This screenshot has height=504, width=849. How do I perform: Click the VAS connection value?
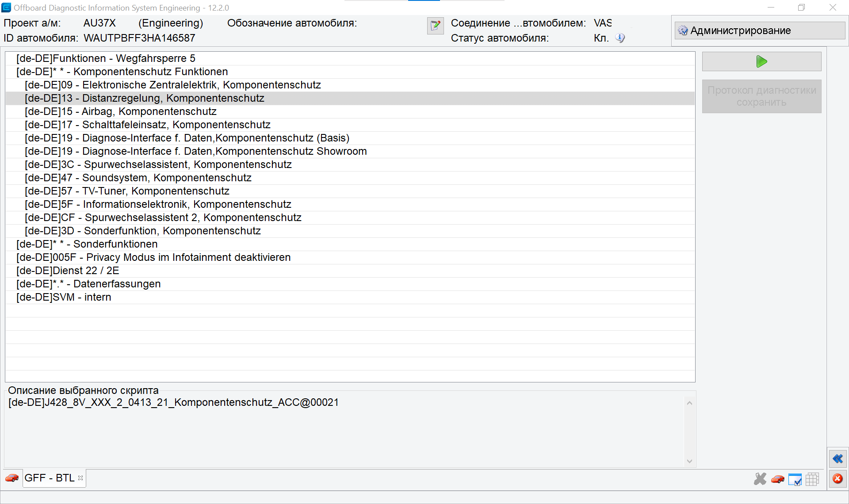pos(603,23)
